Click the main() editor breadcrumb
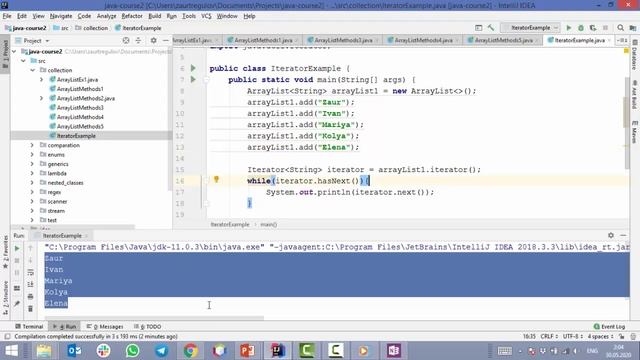This screenshot has width=640, height=360. (269, 224)
